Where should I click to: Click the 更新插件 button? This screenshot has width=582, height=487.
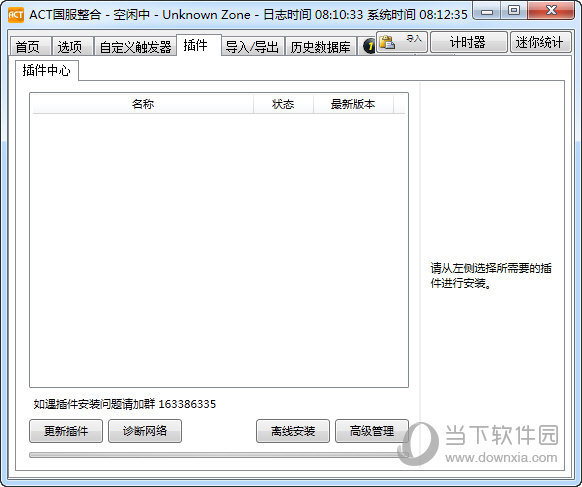(x=66, y=431)
